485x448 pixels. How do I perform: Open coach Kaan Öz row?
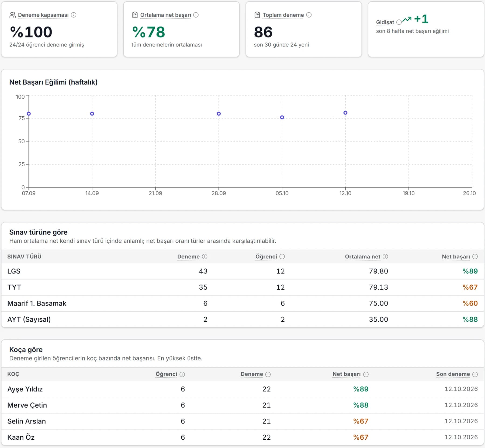(x=242, y=437)
